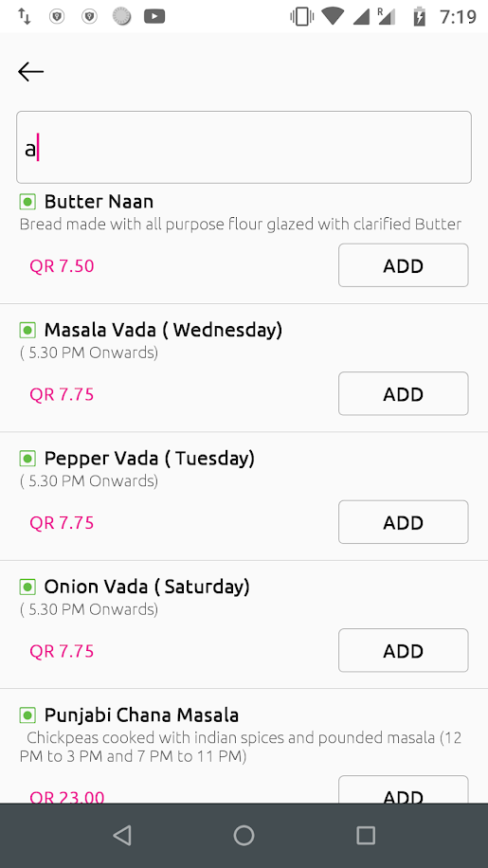
Task: Click the veg icon beside Punjabi Chana Masala
Action: click(27, 715)
